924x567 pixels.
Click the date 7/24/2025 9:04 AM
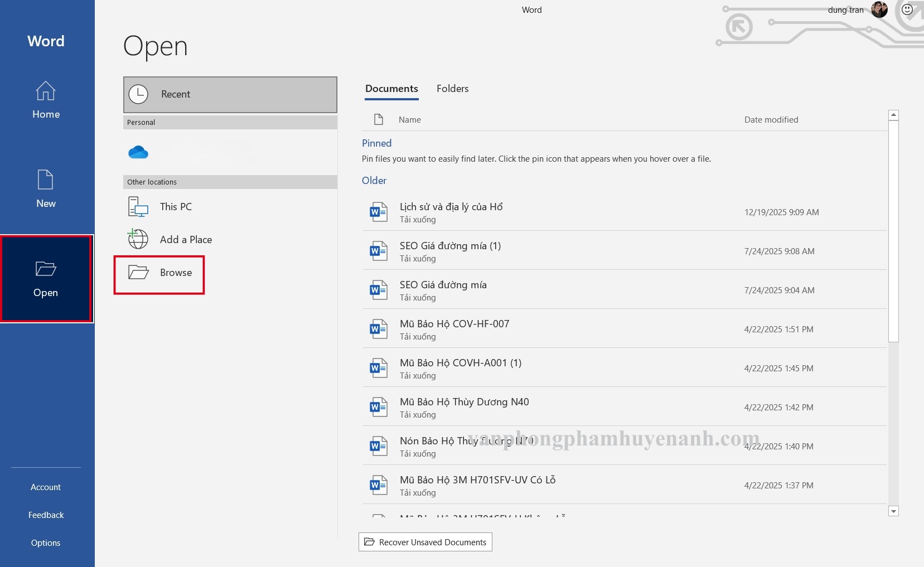[779, 290]
